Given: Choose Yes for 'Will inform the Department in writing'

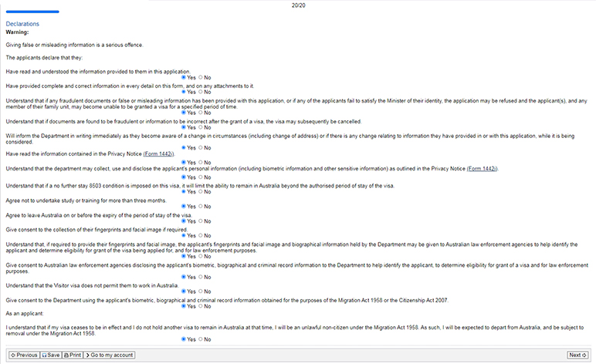Looking at the screenshot, I should pos(184,147).
